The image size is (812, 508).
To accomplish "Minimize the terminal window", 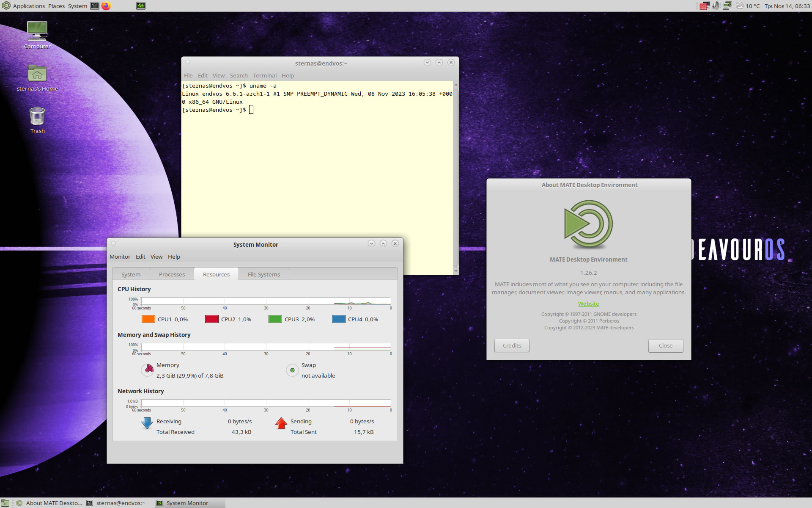I will 427,62.
